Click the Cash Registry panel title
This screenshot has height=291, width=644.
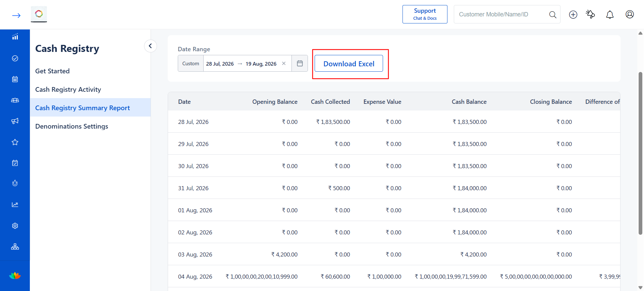[x=67, y=49]
